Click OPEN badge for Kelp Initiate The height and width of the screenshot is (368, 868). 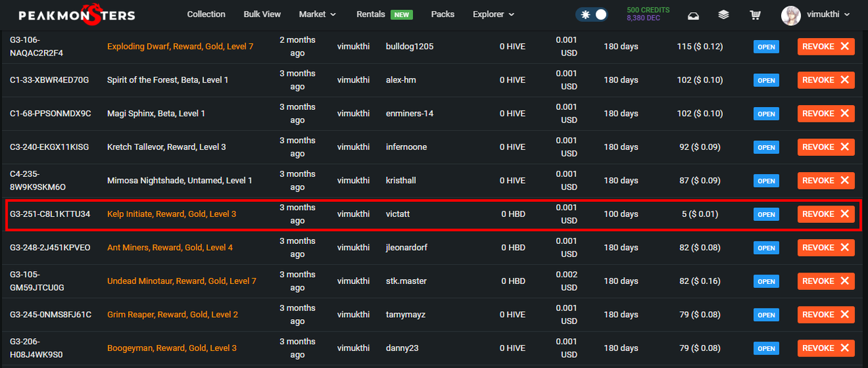pyautogui.click(x=766, y=214)
